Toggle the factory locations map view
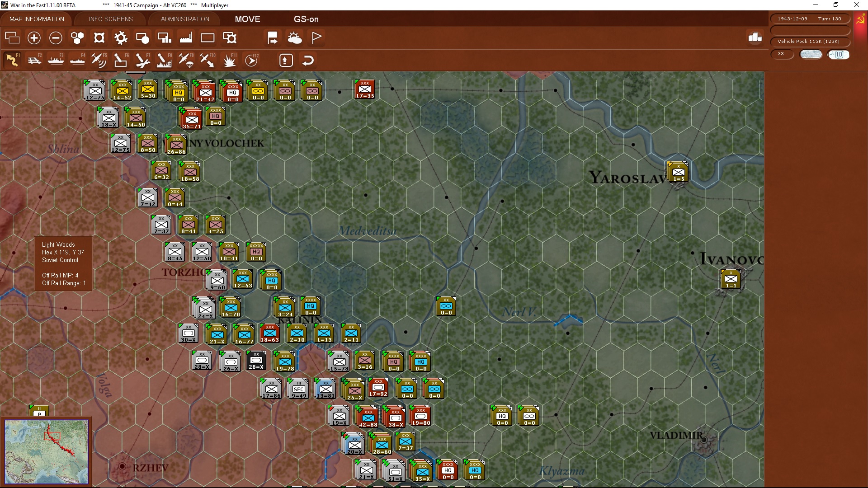The width and height of the screenshot is (868, 488). click(185, 38)
